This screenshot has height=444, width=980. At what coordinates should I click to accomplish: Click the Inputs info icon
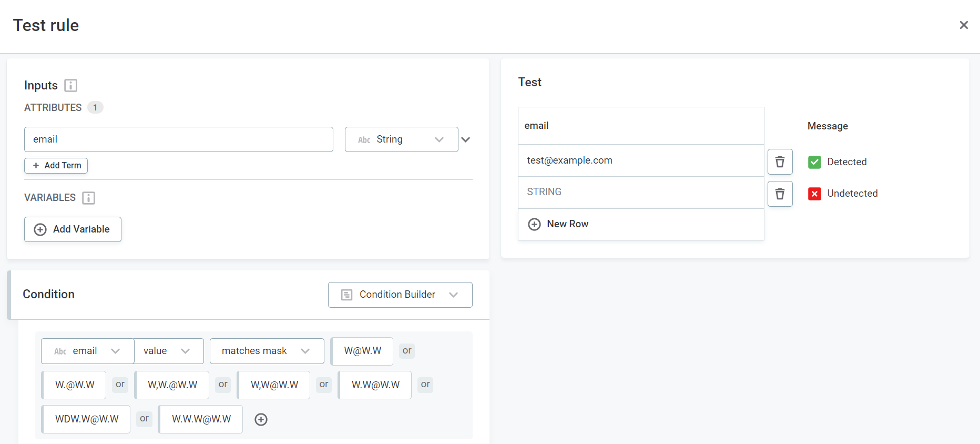70,85
